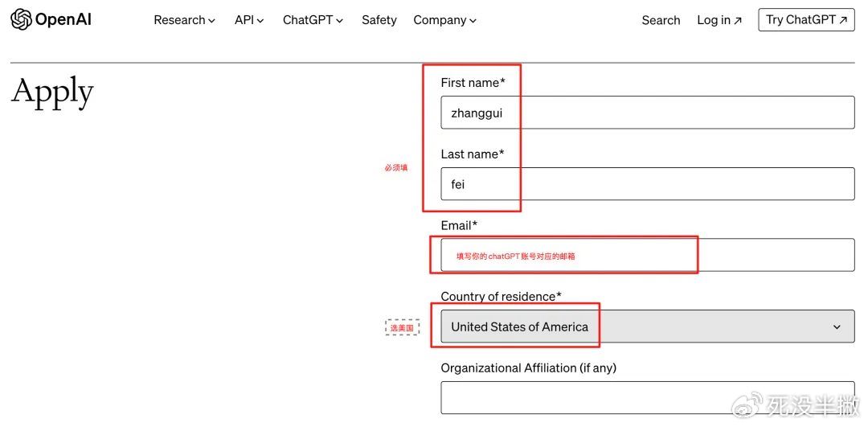The width and height of the screenshot is (868, 427).
Task: Click the Weibo watermark logo
Action: (x=747, y=407)
